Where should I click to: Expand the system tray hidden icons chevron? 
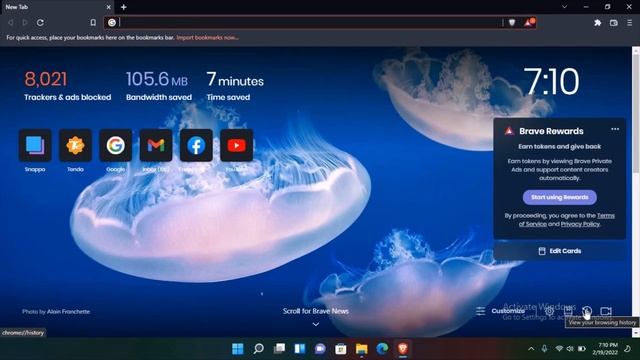click(531, 349)
